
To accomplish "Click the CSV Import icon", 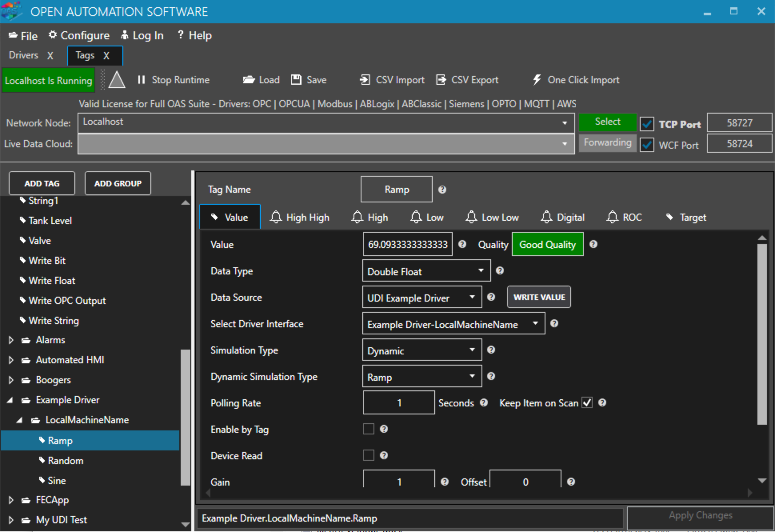I will point(364,80).
